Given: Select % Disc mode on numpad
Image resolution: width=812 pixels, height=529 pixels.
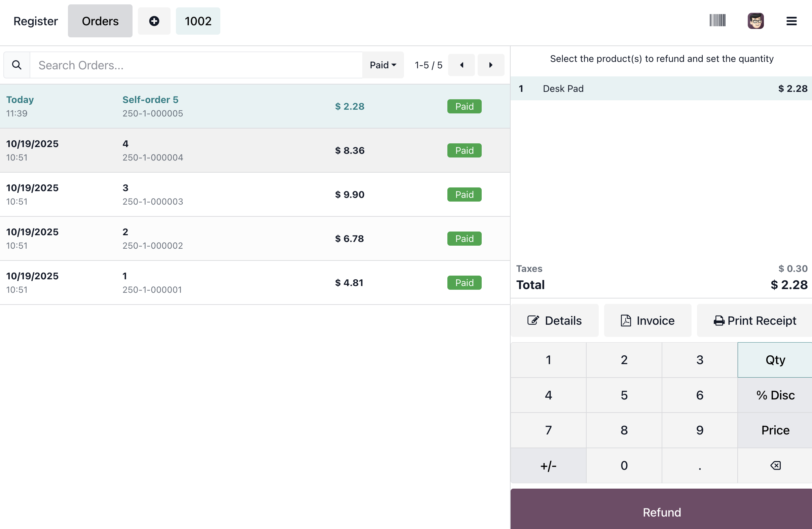Looking at the screenshot, I should coord(775,395).
